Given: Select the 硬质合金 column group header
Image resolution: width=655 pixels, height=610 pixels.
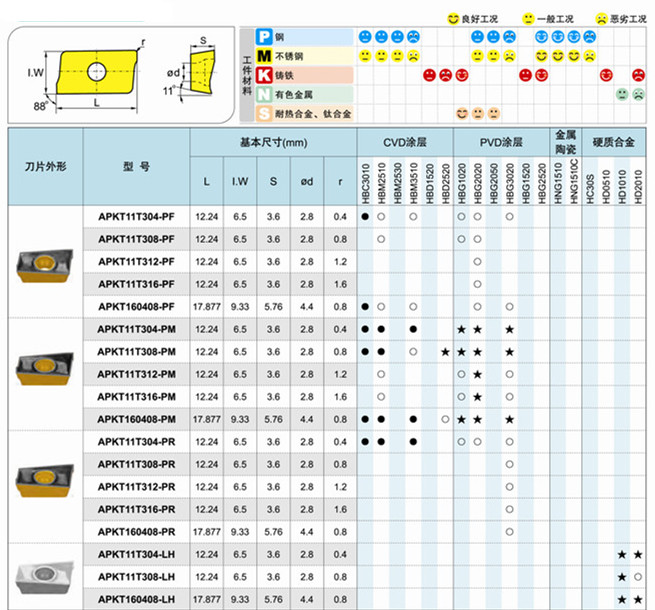Looking at the screenshot, I should click(615, 142).
